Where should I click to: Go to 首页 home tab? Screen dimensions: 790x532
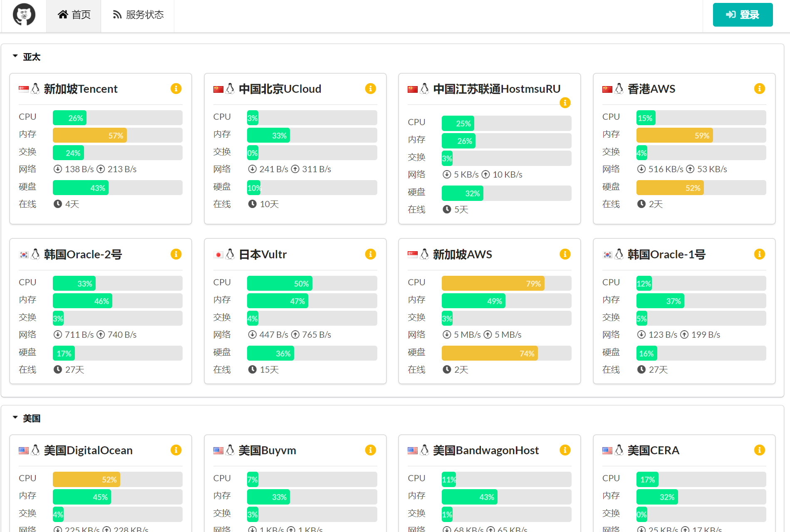(x=74, y=15)
